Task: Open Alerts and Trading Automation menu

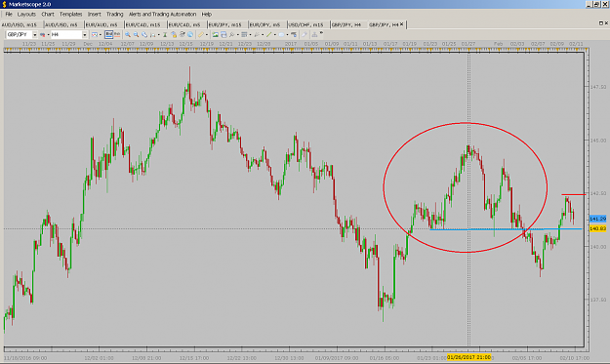Action: [162, 14]
